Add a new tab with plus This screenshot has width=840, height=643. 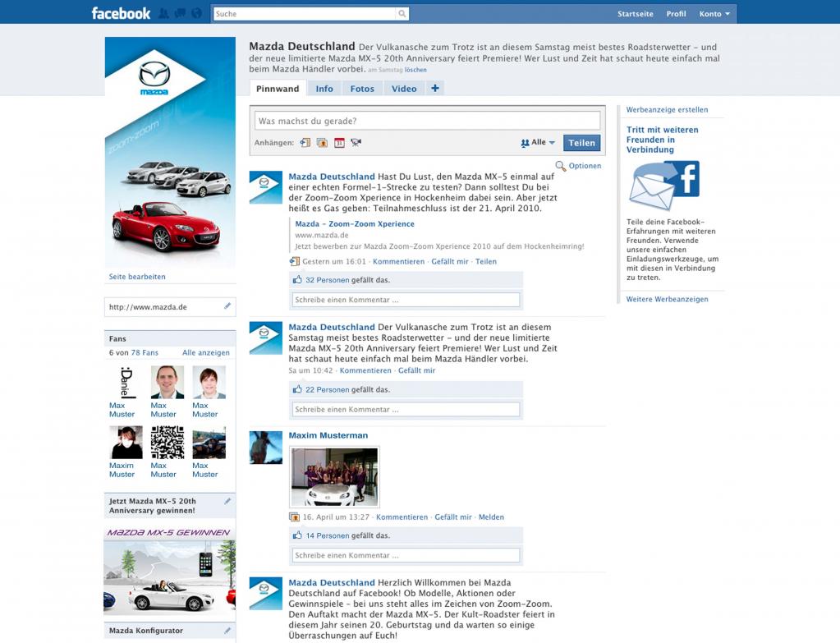(x=435, y=88)
